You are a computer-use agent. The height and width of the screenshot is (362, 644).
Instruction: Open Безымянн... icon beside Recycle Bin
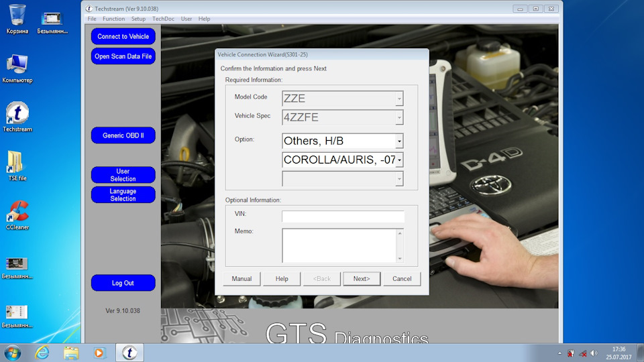point(52,23)
